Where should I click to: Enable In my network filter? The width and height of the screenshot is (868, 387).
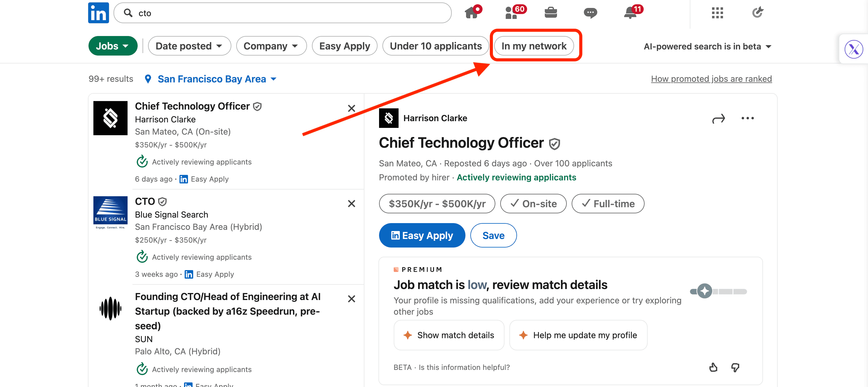click(x=534, y=46)
